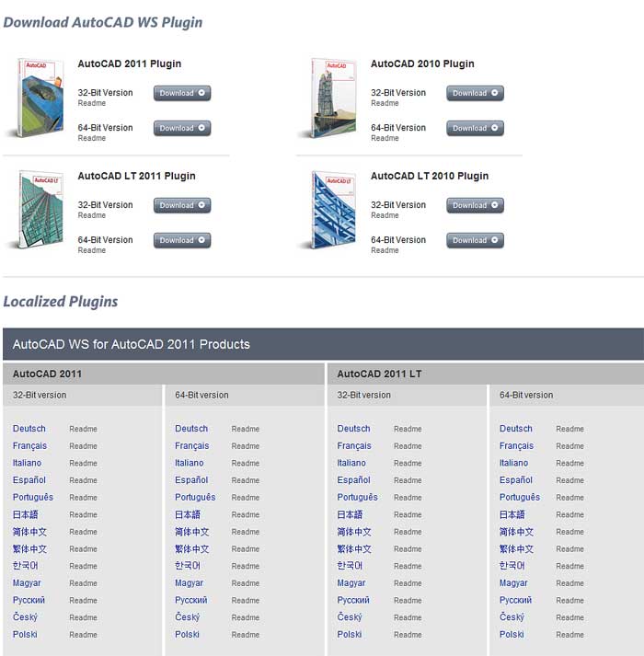Download AutoCAD LT 2011 Plugin 32-Bit Version
This screenshot has height=656, width=644.
182,205
